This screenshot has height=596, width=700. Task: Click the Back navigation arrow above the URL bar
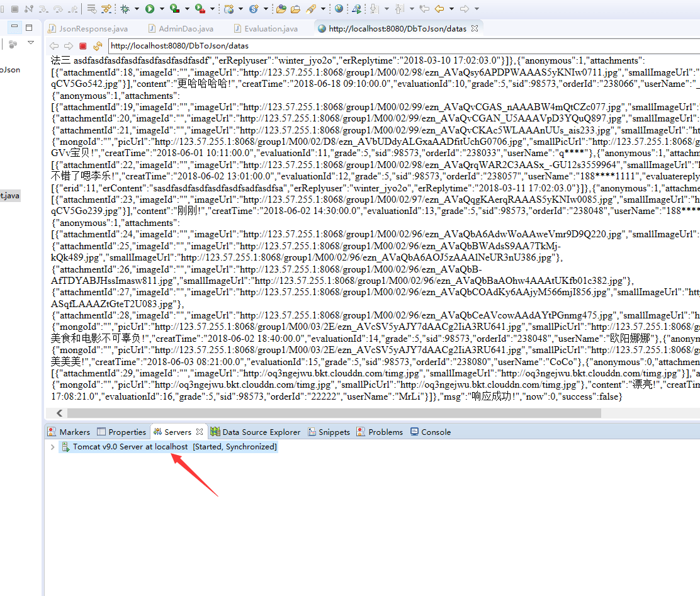(x=54, y=45)
